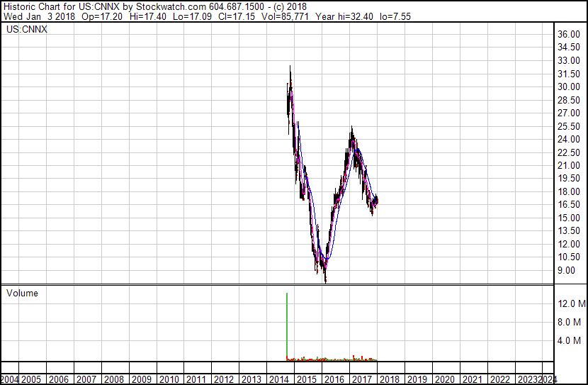Click the US:CNNX ticker label in chart

click(27, 30)
